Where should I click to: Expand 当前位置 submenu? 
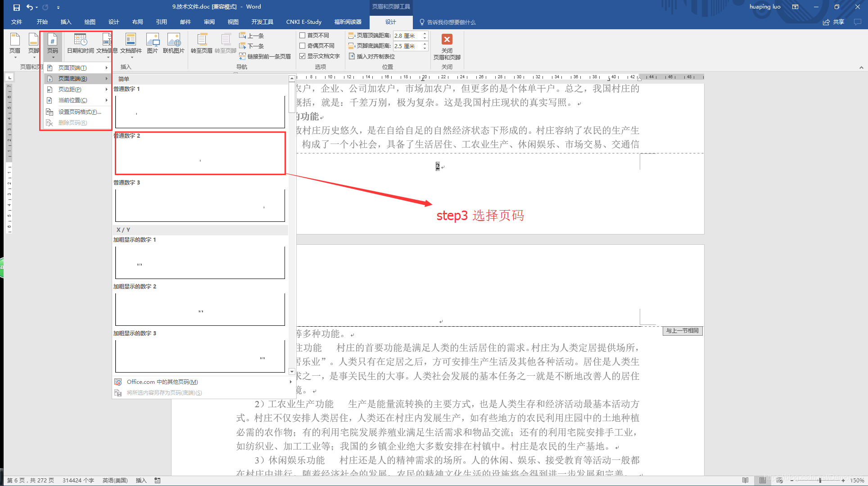point(77,100)
